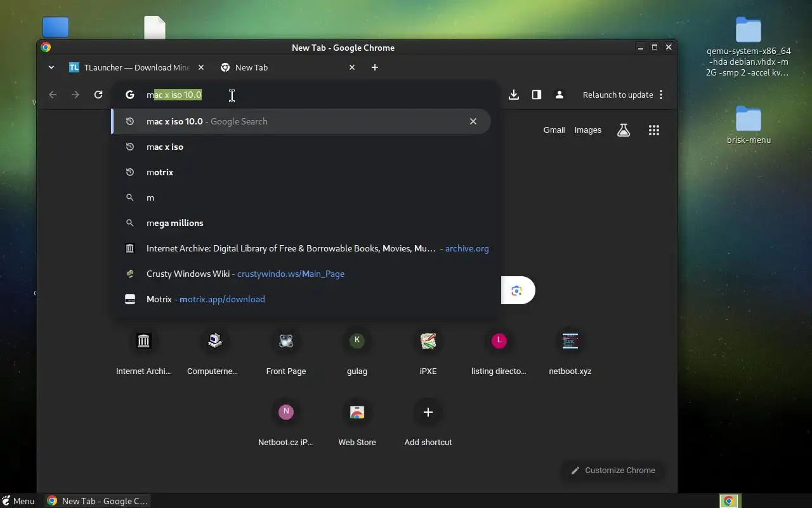Pick the 'mega millions' search suggestion
This screenshot has height=508, width=812.
(301, 223)
